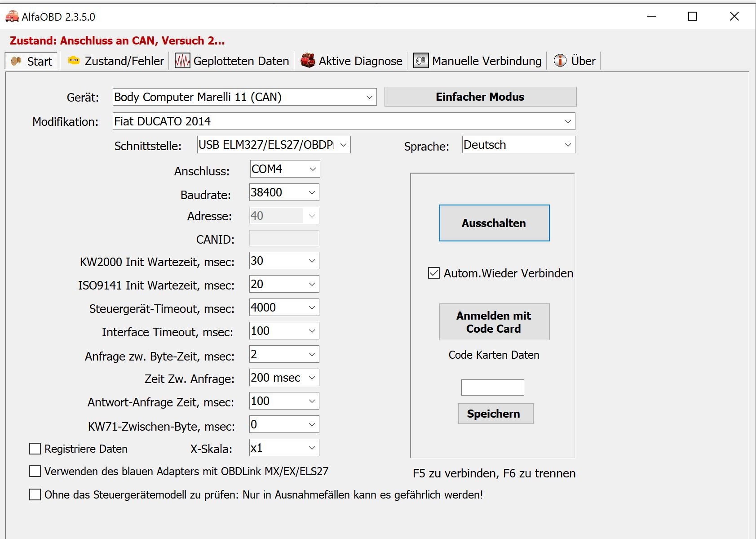The image size is (756, 539).
Task: Click the disabled Adresse 40 dropdown
Action: (x=284, y=216)
